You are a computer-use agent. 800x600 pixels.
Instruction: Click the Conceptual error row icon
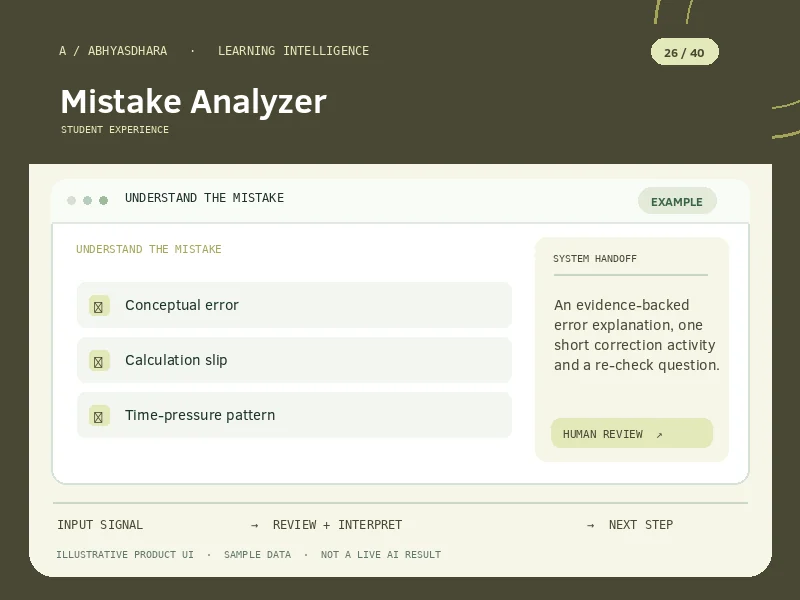pos(99,306)
